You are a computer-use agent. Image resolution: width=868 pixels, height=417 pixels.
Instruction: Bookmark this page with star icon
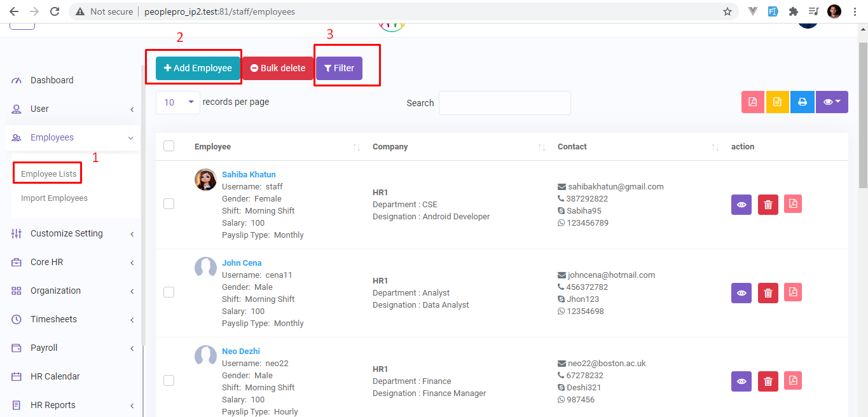tap(727, 11)
